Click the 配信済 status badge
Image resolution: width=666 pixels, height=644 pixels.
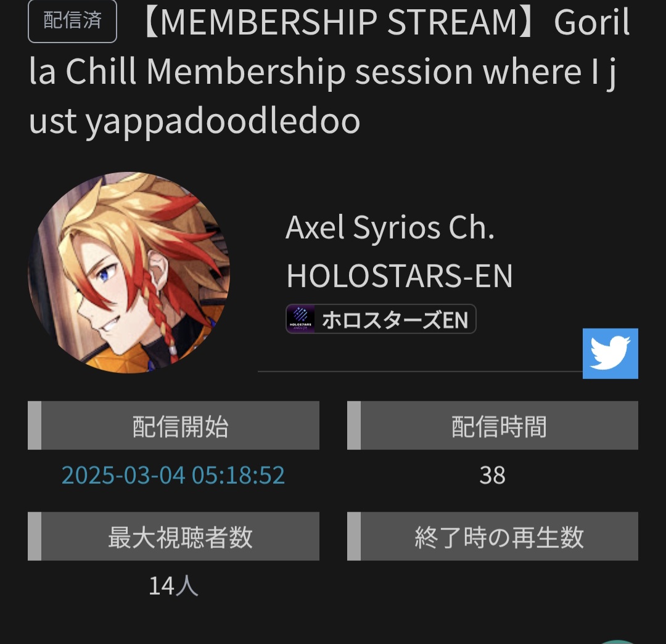point(72,21)
